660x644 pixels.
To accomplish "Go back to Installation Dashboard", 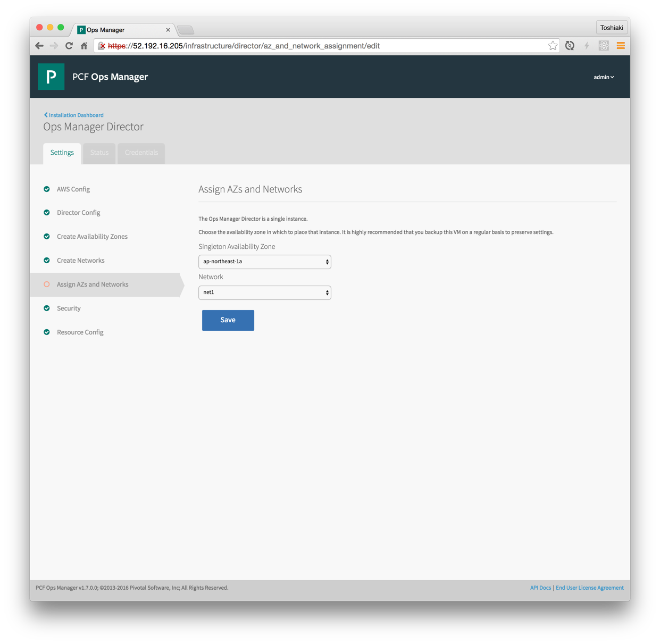I will pyautogui.click(x=74, y=115).
